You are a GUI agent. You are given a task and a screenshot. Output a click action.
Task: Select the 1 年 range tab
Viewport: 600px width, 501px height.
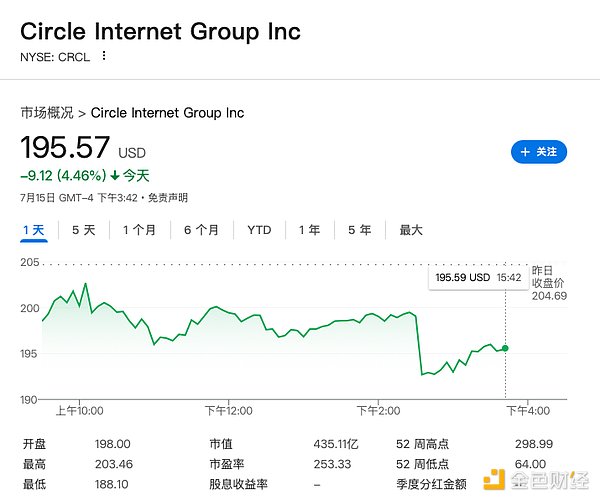pyautogui.click(x=309, y=230)
